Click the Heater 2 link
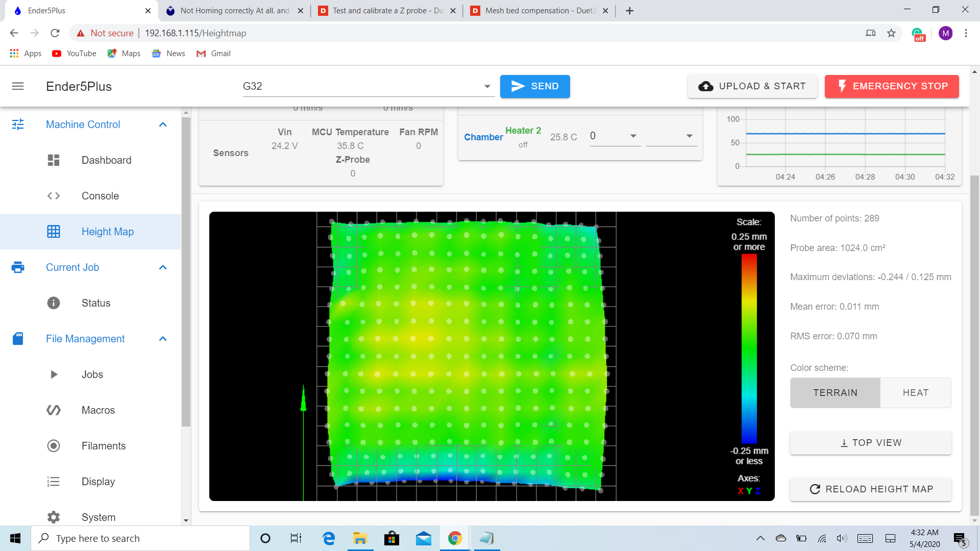Viewport: 980px width, 551px height. point(523,131)
